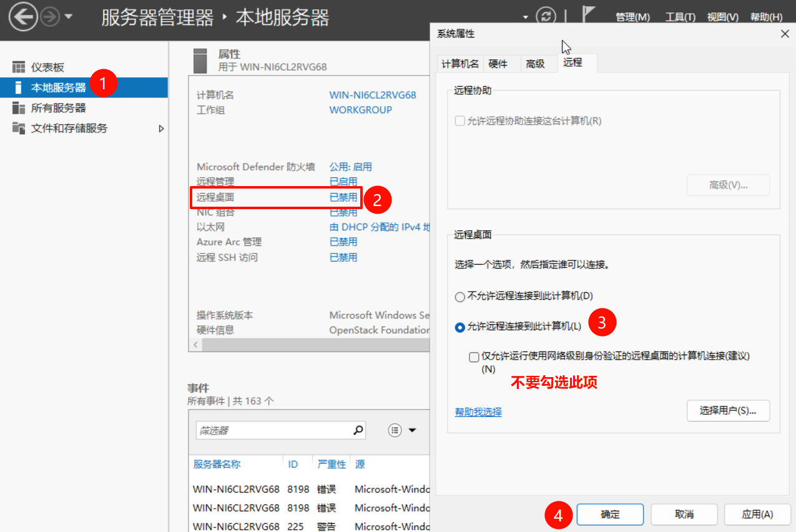This screenshot has height=532, width=796.
Task: Click the back navigation arrow
Action: [x=22, y=16]
